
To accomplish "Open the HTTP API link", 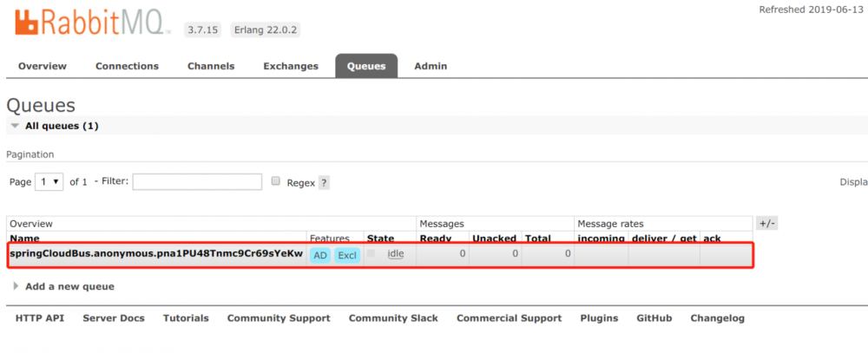I will pyautogui.click(x=40, y=318).
